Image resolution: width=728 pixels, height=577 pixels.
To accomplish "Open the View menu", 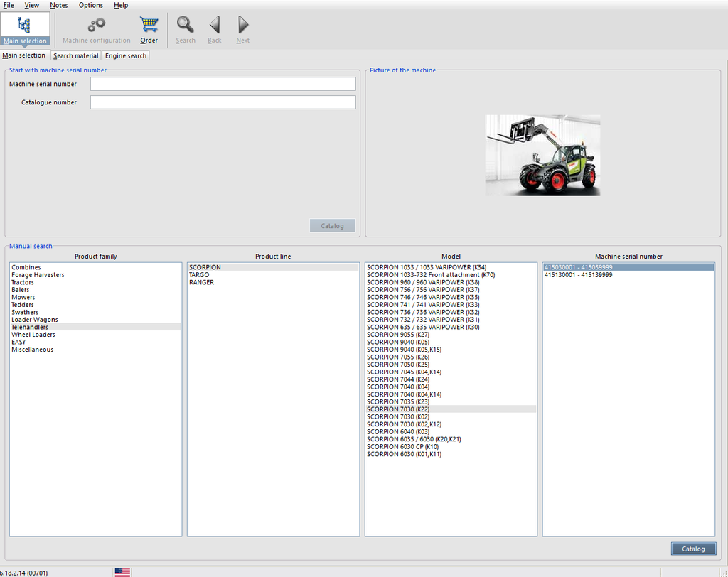I will 31,5.
